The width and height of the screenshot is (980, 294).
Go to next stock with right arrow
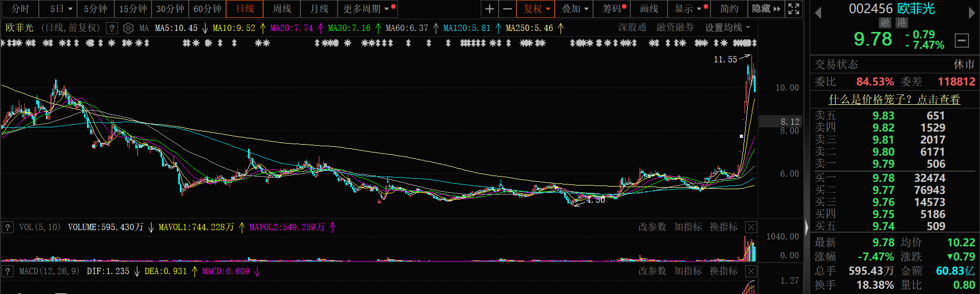tap(972, 13)
